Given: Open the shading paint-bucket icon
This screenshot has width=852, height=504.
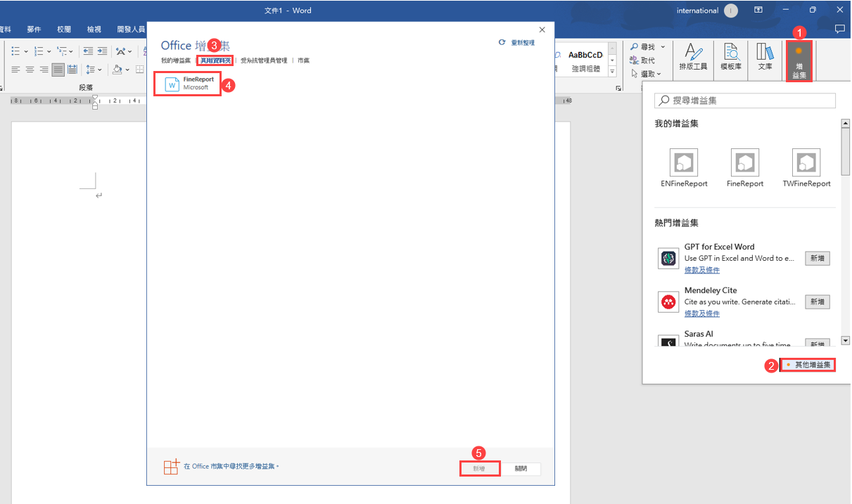Looking at the screenshot, I should coord(117,70).
